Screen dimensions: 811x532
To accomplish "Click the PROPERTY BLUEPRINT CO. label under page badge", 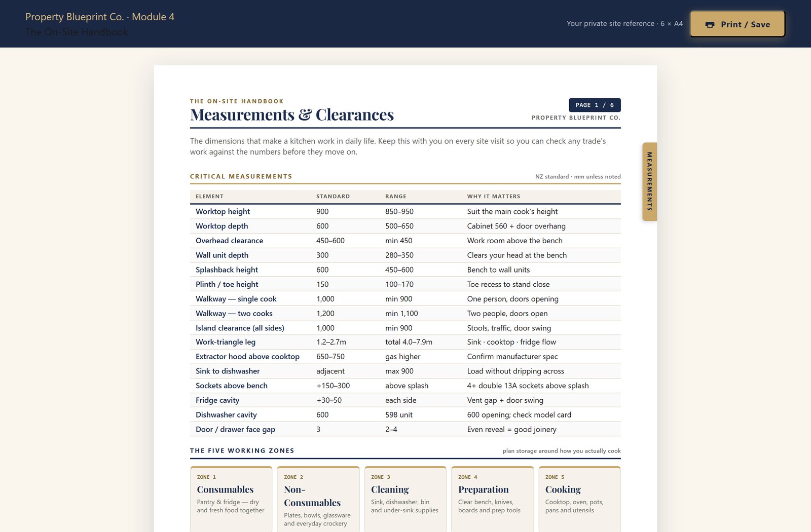I will pos(576,118).
